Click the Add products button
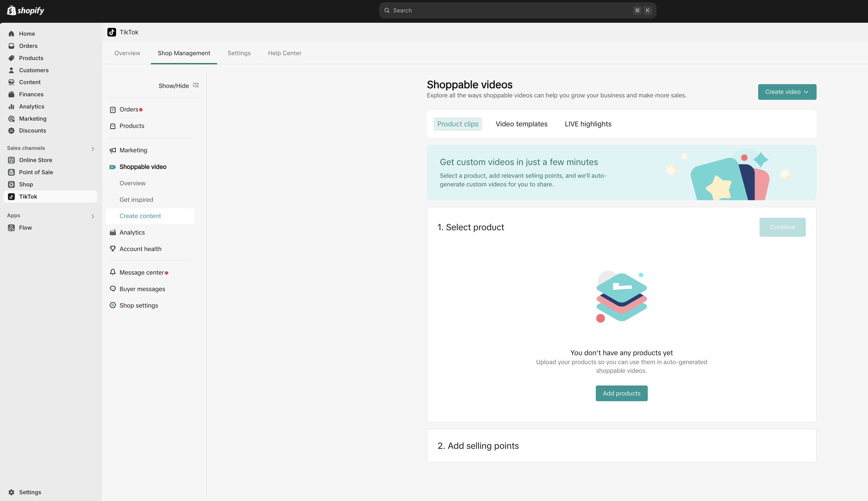868x501 pixels. 621,393
